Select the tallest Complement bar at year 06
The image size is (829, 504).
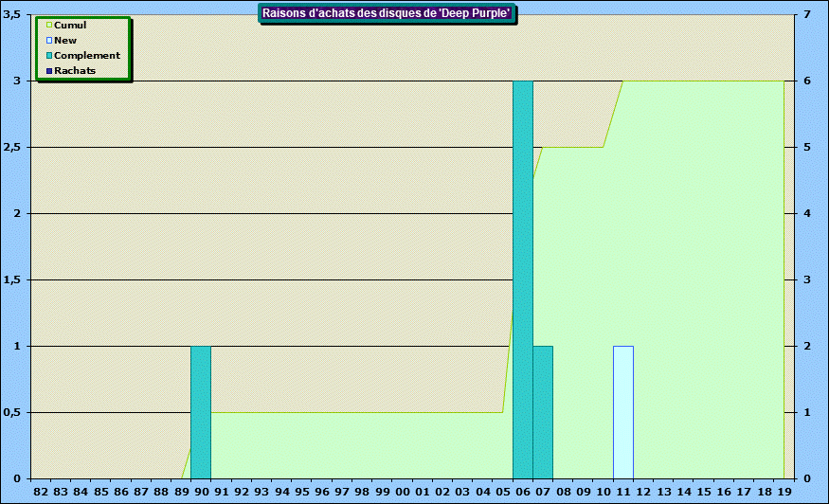coord(522,279)
